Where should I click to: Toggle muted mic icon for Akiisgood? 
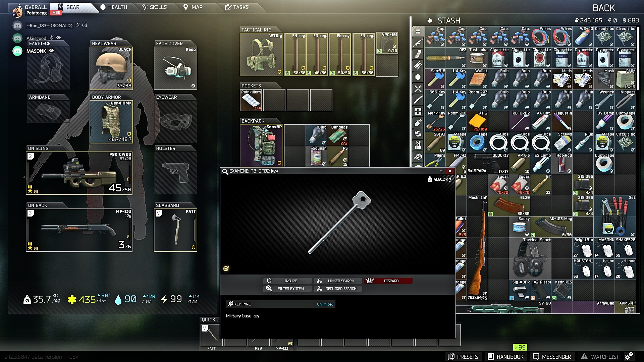point(52,38)
